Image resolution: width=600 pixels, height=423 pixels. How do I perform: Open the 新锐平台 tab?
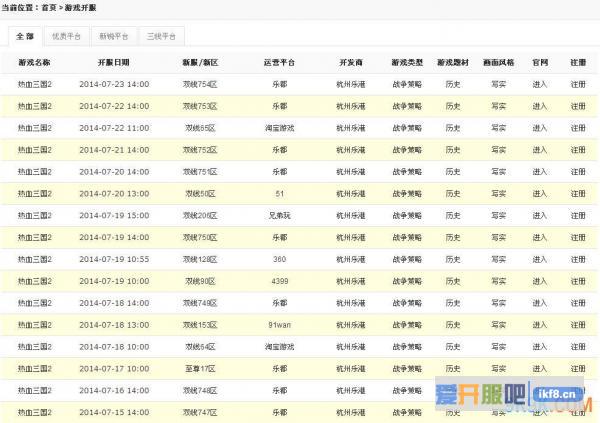114,37
